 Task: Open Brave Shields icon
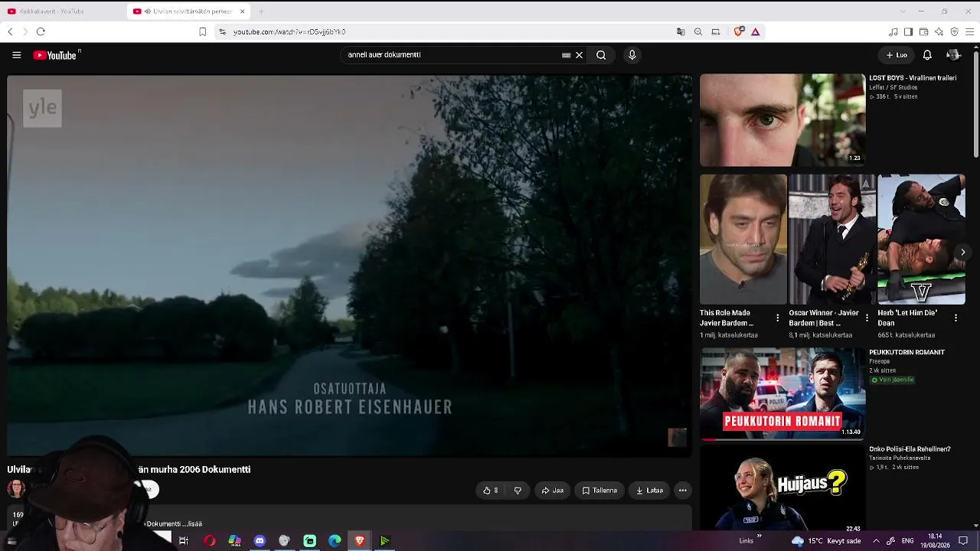point(739,31)
